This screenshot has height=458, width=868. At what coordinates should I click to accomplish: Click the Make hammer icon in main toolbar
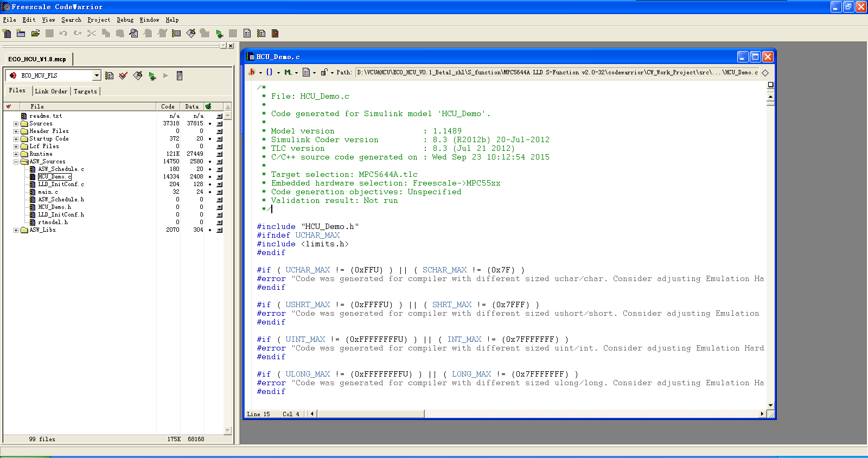pos(190,34)
